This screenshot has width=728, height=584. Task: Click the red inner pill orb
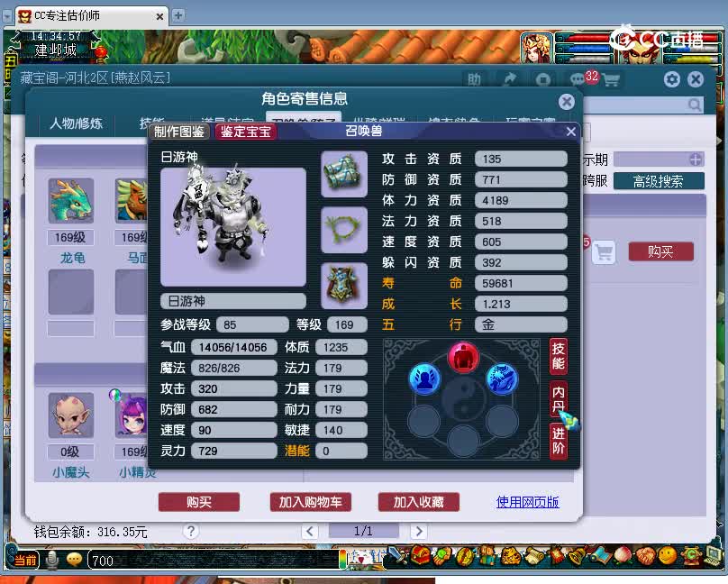(463, 357)
